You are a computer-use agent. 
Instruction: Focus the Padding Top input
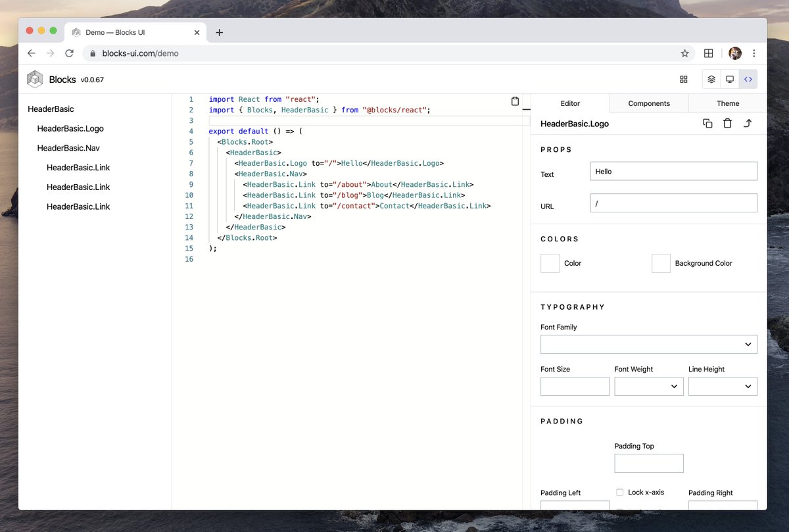click(x=649, y=463)
